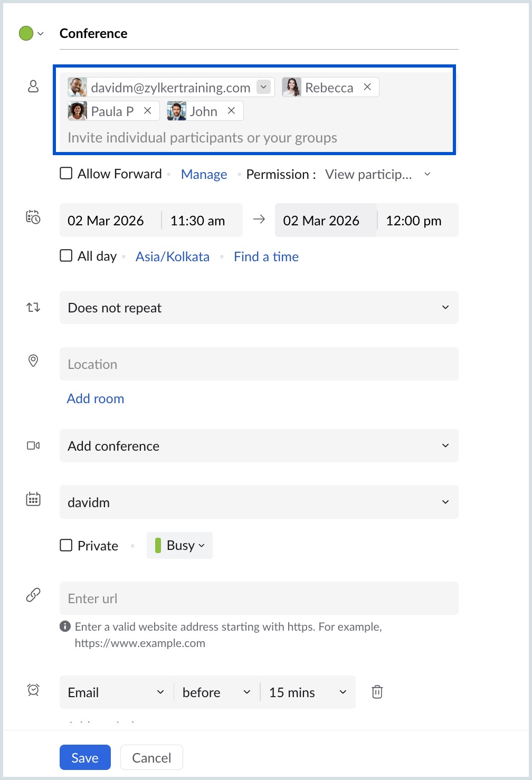Click the participants person icon
This screenshot has width=532, height=780.
pos(33,86)
